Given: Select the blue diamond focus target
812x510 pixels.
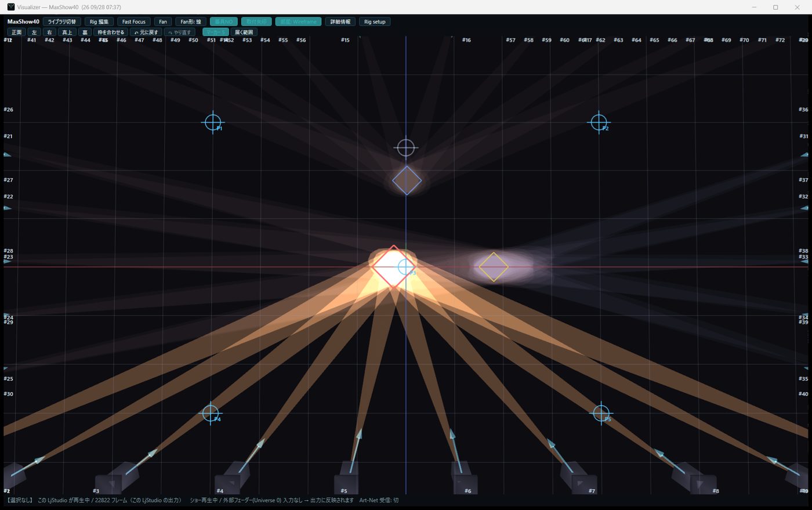Looking at the screenshot, I should pyautogui.click(x=407, y=180).
